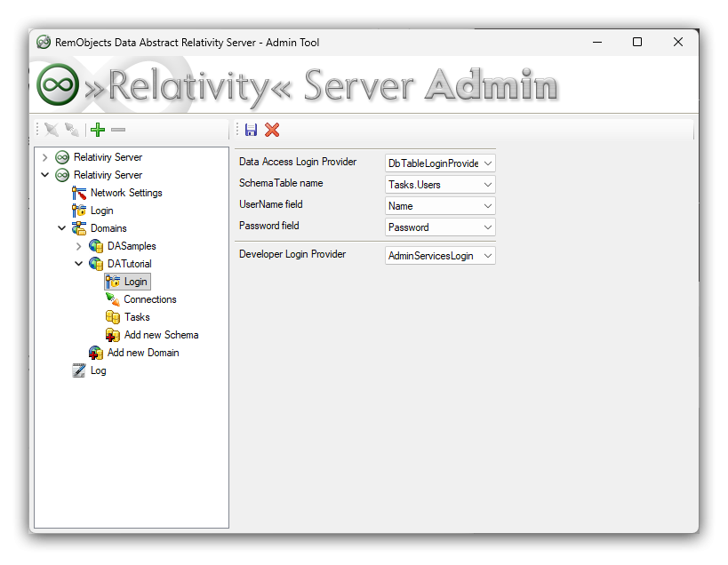Viewport: 728px width, 565px height.
Task: Collapse the DATutorial domain node
Action: (x=79, y=264)
